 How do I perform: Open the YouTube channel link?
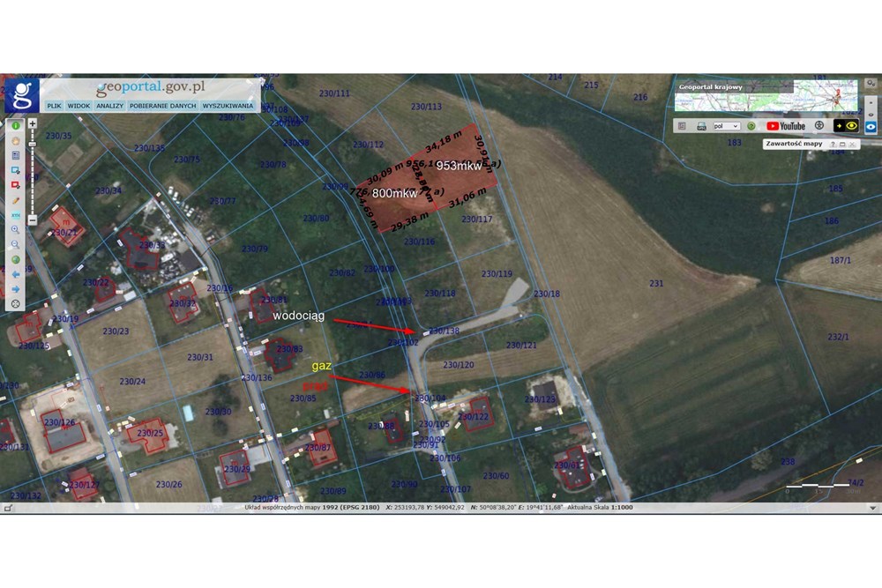click(x=786, y=126)
